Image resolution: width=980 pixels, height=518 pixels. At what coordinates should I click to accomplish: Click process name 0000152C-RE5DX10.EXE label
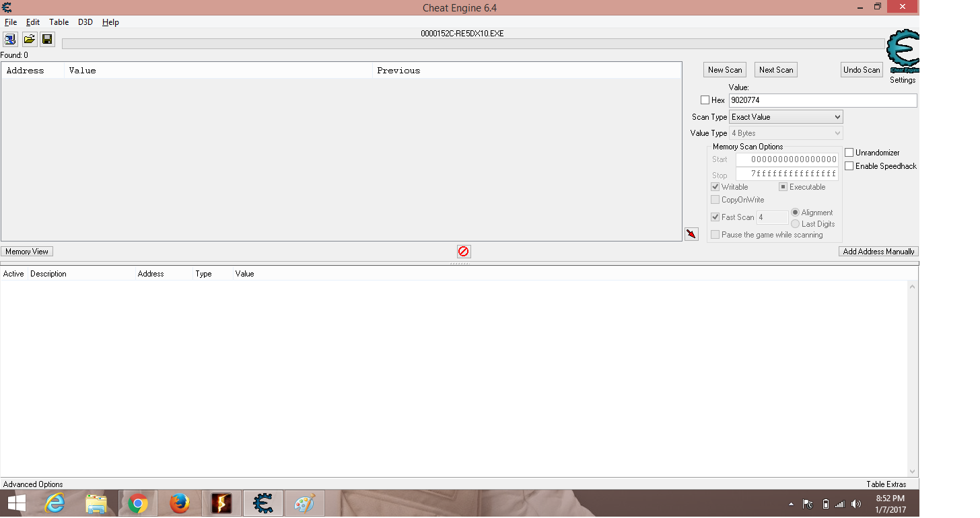click(462, 33)
